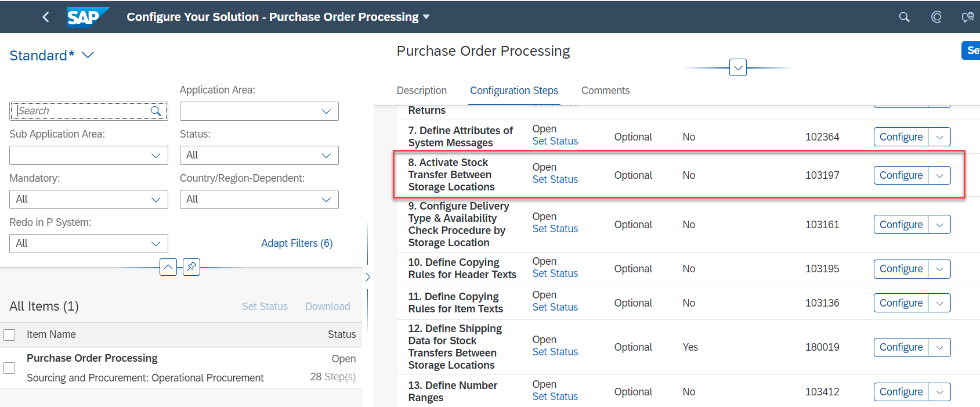Image resolution: width=980 pixels, height=407 pixels.
Task: Open the notifications chat icon in header
Action: point(968,17)
